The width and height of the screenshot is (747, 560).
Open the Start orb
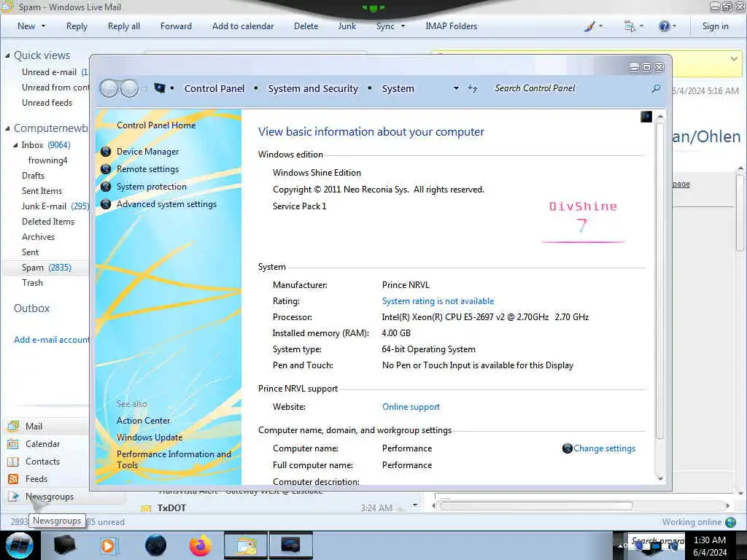tap(19, 545)
